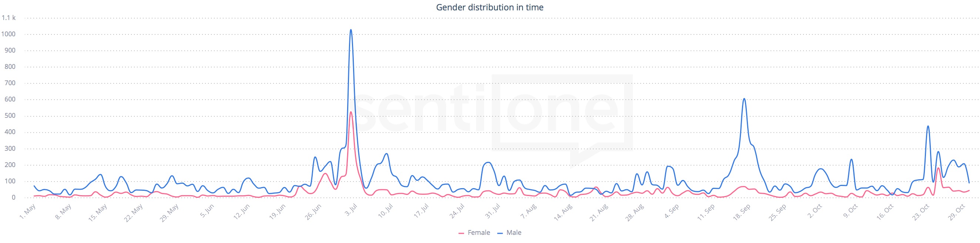Click the pink Female legend line marker
980x243 pixels.
[x=462, y=233]
